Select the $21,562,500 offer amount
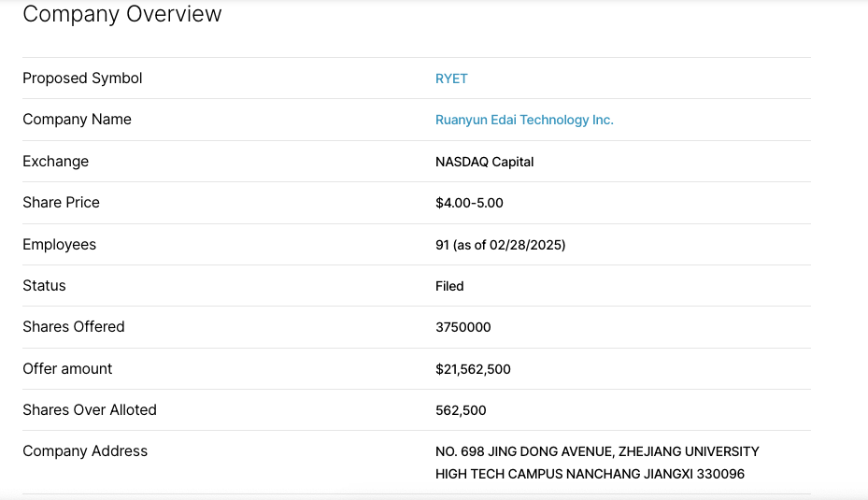The image size is (868, 500). tap(474, 369)
